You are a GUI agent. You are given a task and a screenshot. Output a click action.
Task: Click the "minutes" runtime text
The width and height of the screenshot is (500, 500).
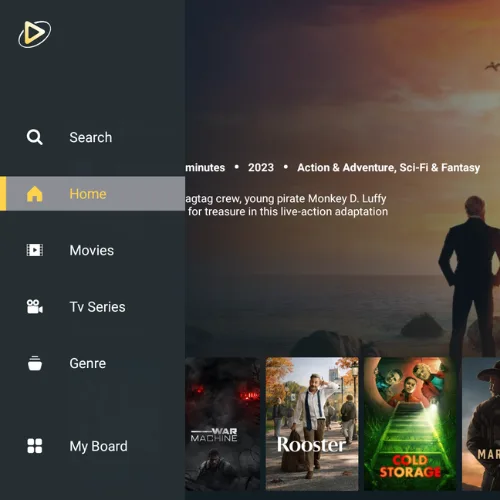coord(205,167)
